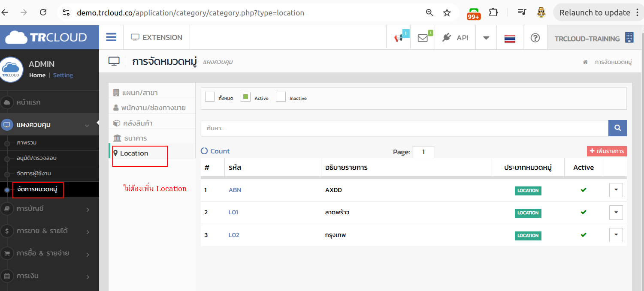Collapse the แผงควบคุม sidebar section
The height and width of the screenshot is (291, 644).
click(49, 125)
